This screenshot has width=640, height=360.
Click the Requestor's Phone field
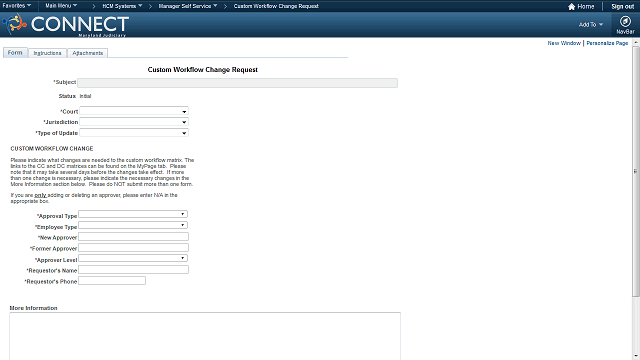[112, 281]
